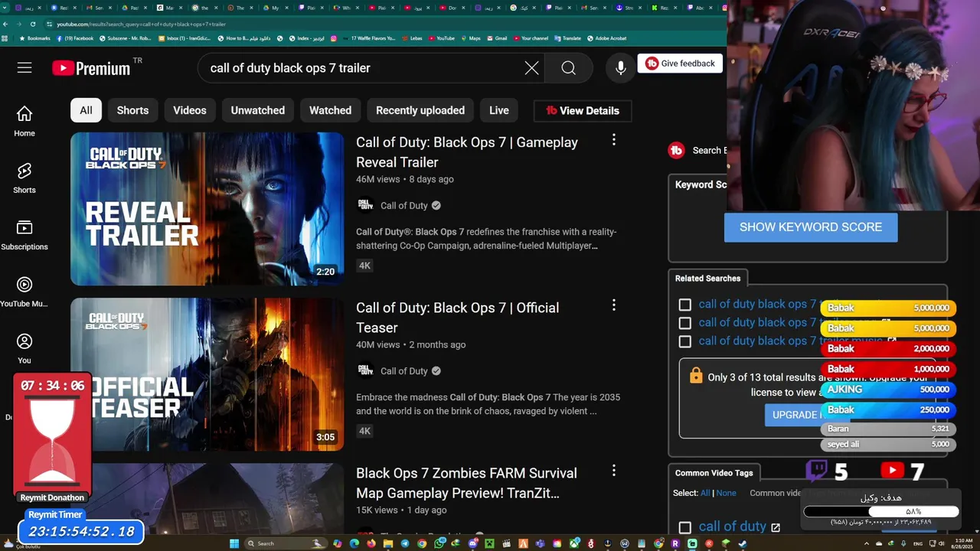Open the Adobe Acrobat bookmark
Viewport: 980px width, 551px height.
606,38
